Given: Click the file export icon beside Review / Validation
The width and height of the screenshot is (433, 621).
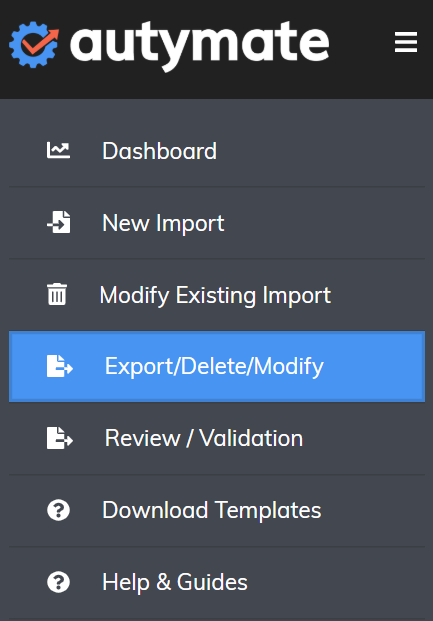Looking at the screenshot, I should (x=60, y=438).
